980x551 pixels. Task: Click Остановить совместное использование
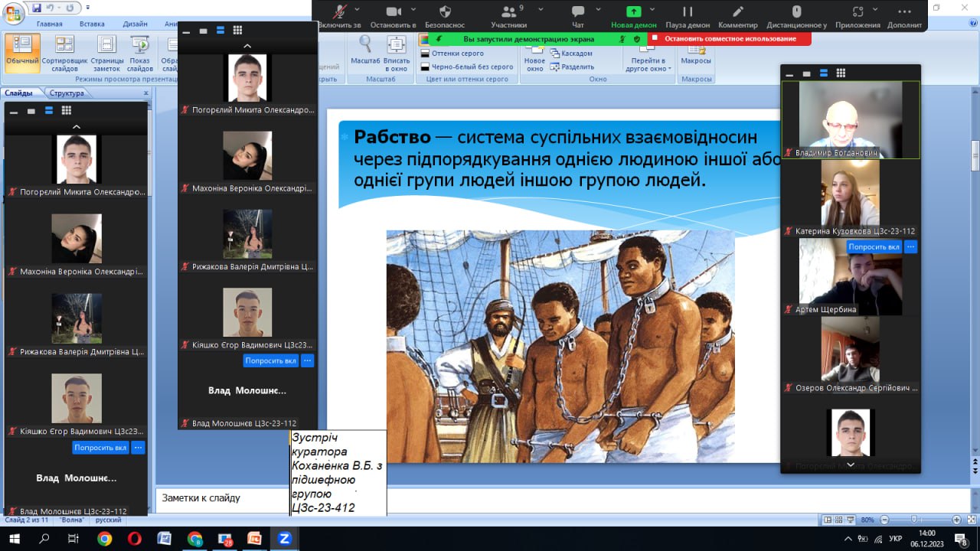pos(730,38)
